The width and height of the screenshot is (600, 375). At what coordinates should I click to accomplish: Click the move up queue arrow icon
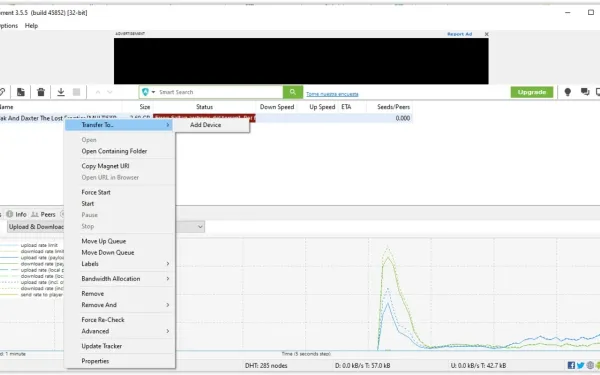tap(98, 92)
